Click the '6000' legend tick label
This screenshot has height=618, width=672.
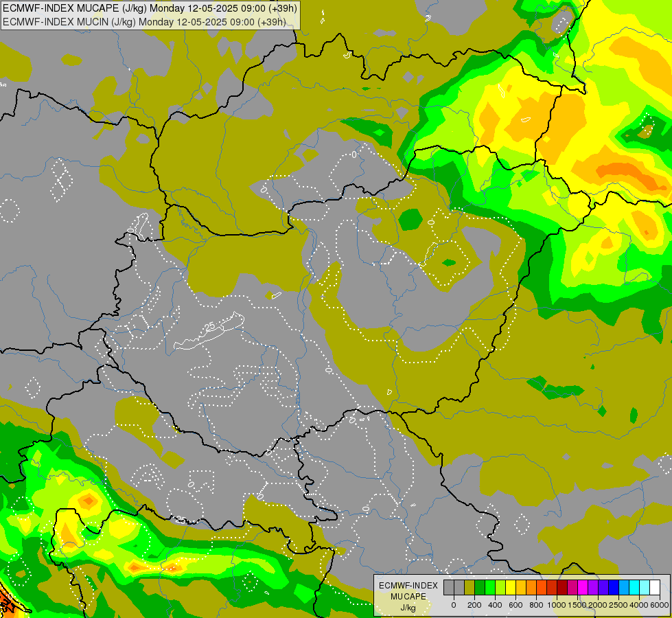660,605
